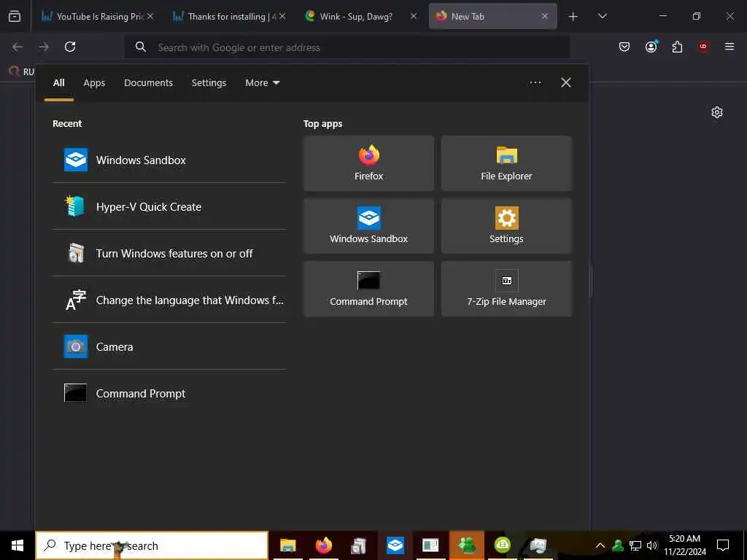Image resolution: width=747 pixels, height=560 pixels.
Task: Open Turn Windows features on or off
Action: [x=169, y=253]
